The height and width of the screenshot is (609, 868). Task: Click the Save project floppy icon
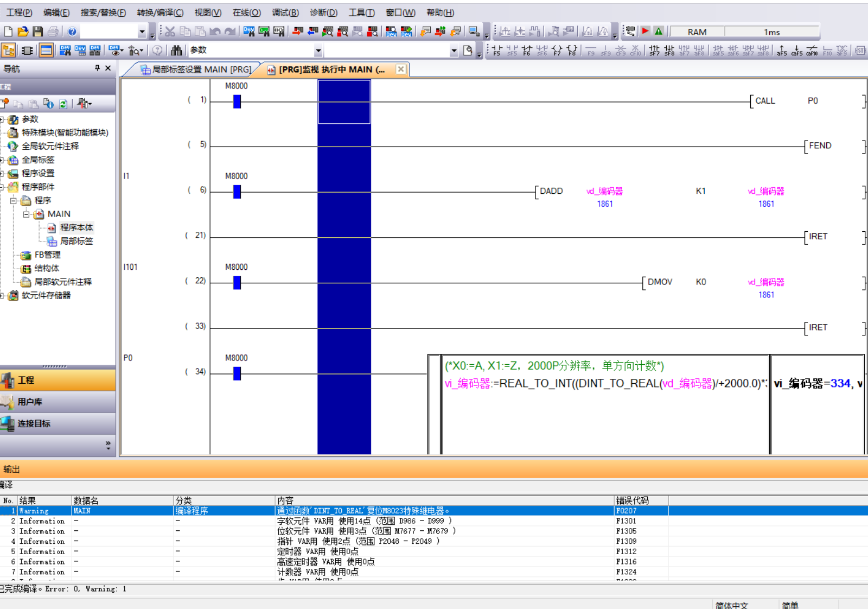(x=37, y=31)
